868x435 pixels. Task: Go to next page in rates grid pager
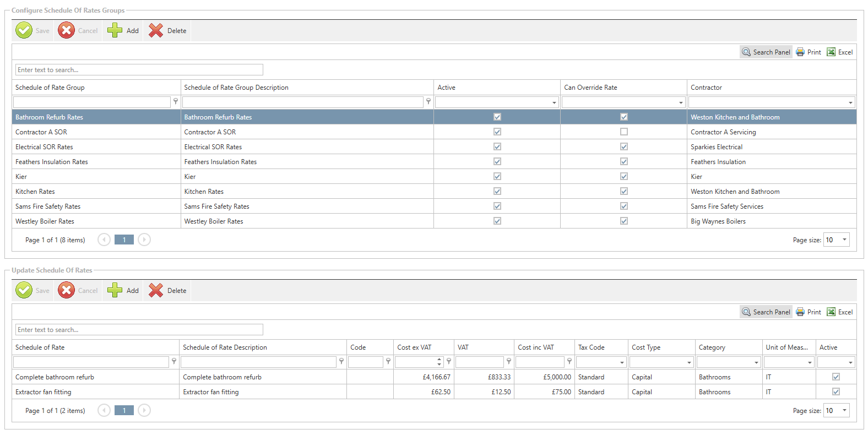pyautogui.click(x=144, y=410)
